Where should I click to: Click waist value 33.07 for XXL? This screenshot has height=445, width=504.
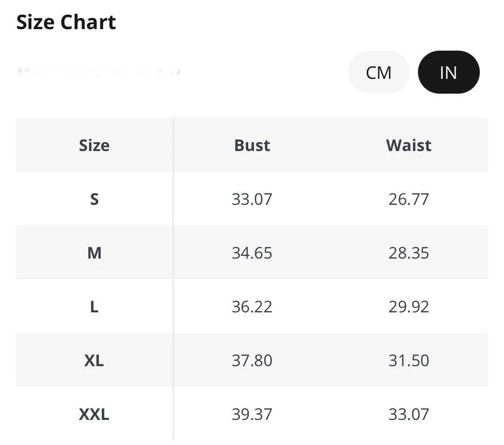[409, 414]
